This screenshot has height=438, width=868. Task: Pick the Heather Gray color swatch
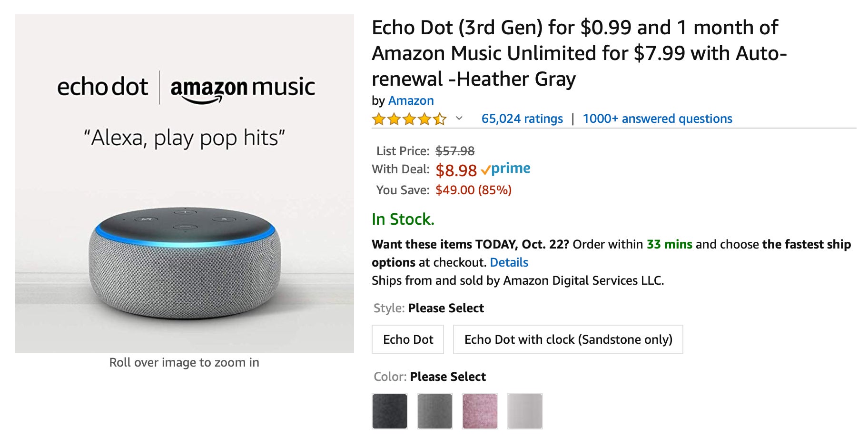(x=434, y=411)
